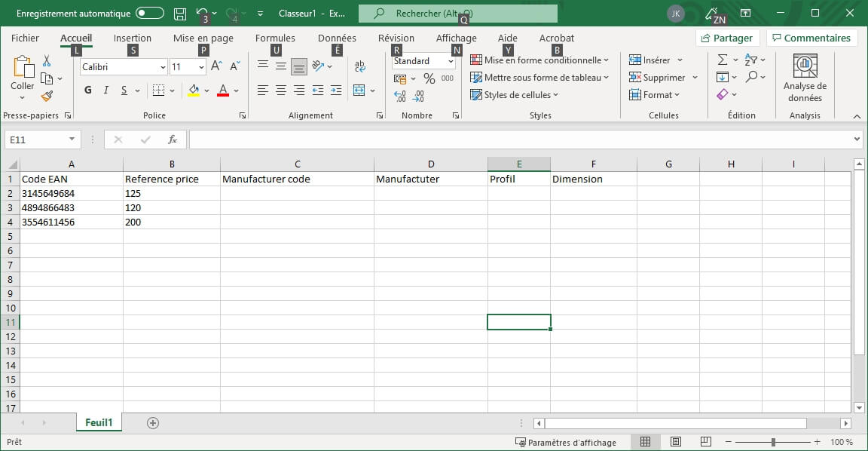Click the Save icon in the title bar
This screenshot has width=868, height=451.
180,14
